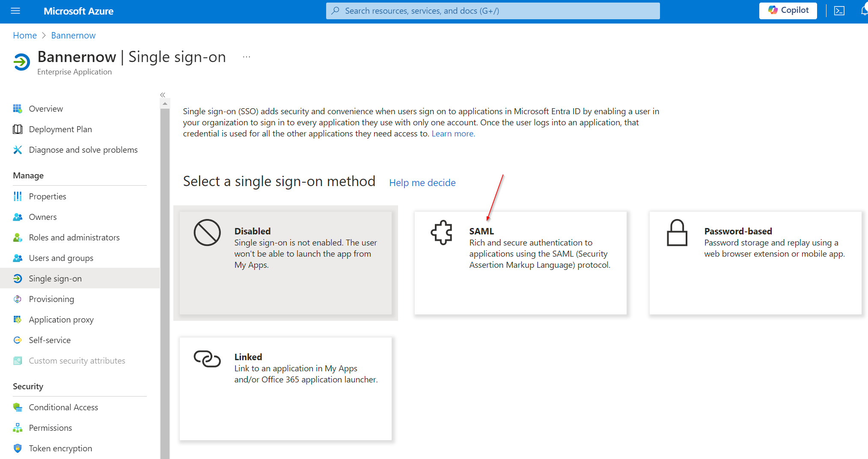Click the Copilot button

click(x=788, y=11)
